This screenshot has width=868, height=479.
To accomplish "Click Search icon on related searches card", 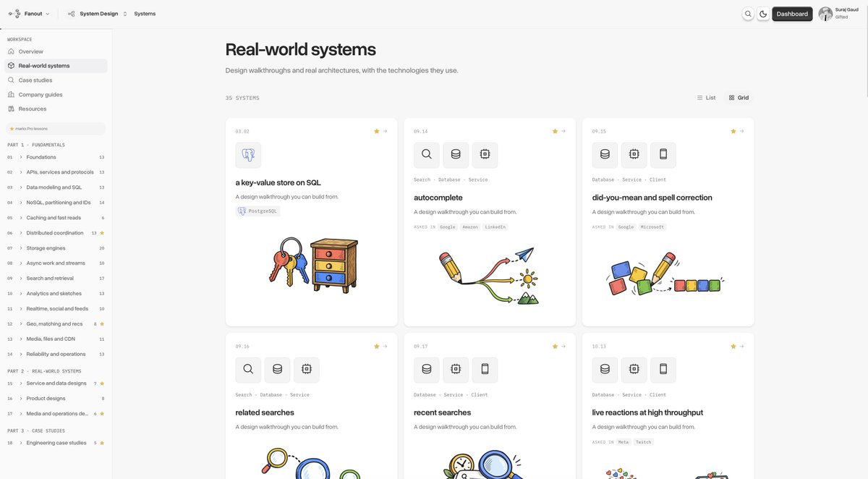I will (x=248, y=370).
